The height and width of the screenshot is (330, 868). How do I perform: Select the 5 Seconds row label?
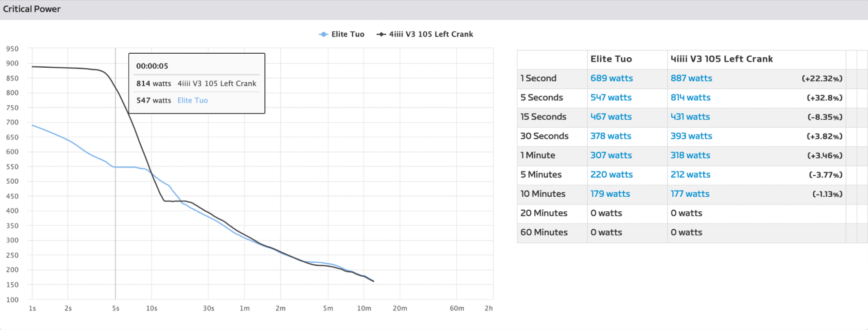coord(542,98)
